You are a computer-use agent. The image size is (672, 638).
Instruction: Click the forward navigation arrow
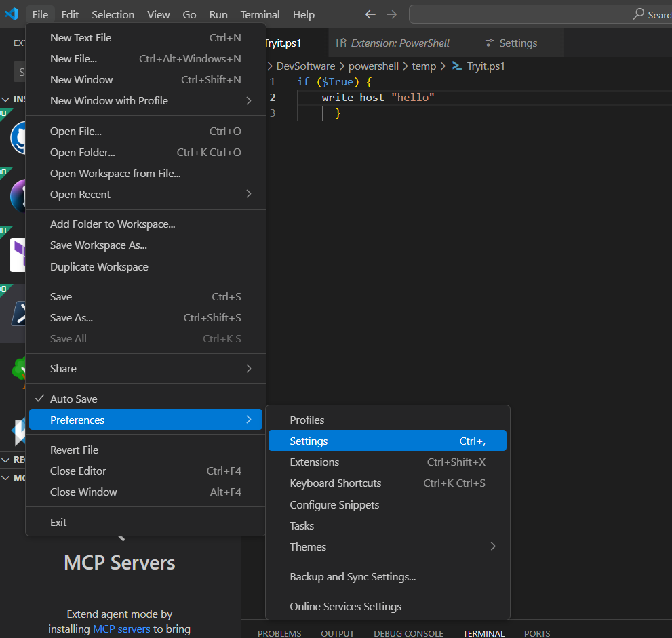392,14
